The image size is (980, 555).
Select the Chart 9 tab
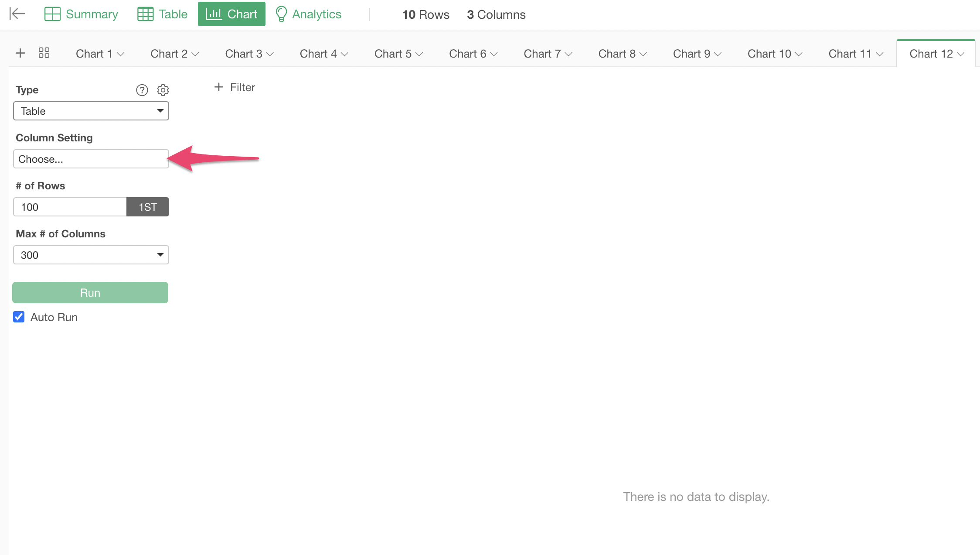pyautogui.click(x=691, y=54)
